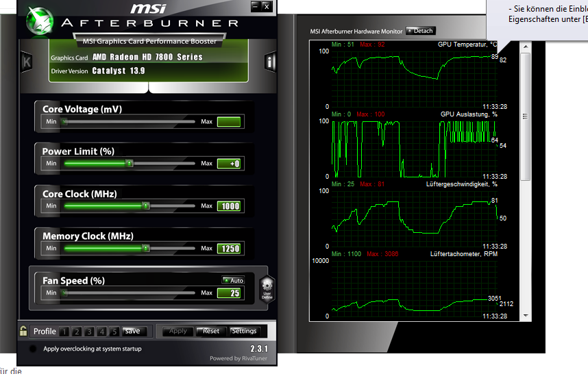Click the hardware monitor scrollbar thumb
This screenshot has height=389, width=588.
526,116
